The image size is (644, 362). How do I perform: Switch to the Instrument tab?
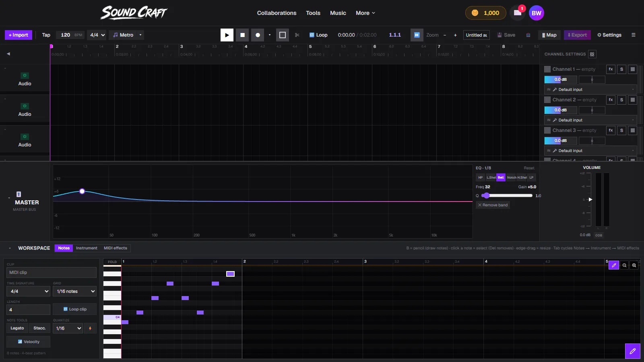tap(87, 248)
